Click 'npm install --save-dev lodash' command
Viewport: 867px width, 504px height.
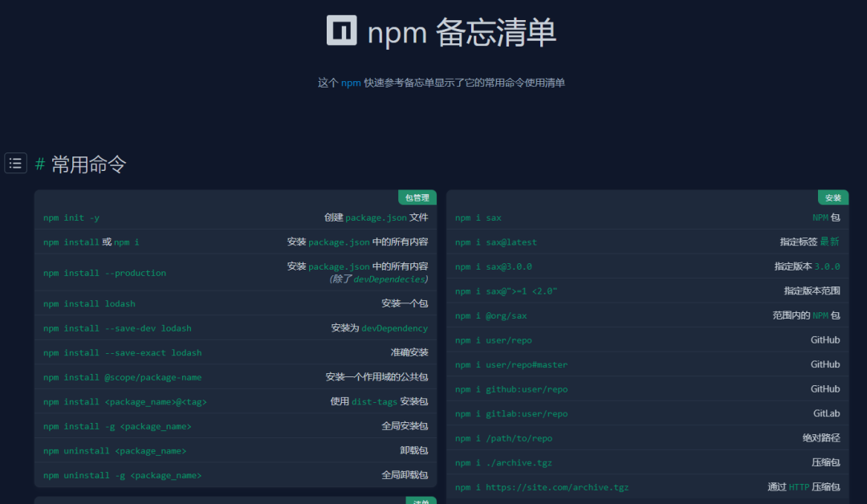pos(117,328)
